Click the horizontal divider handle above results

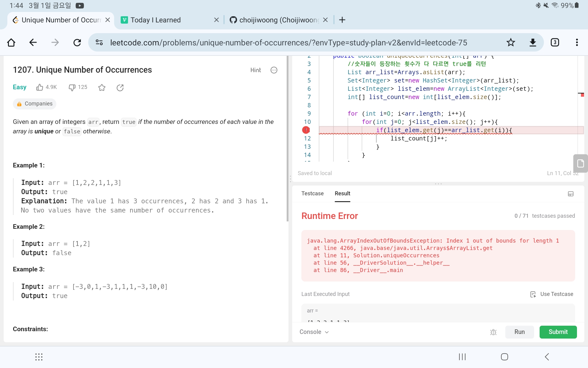(438, 184)
